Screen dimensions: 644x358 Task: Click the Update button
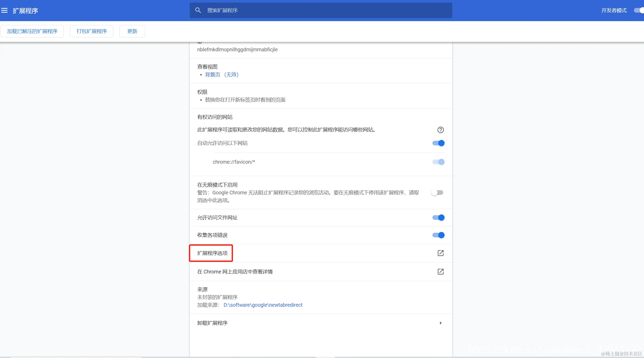coord(132,31)
